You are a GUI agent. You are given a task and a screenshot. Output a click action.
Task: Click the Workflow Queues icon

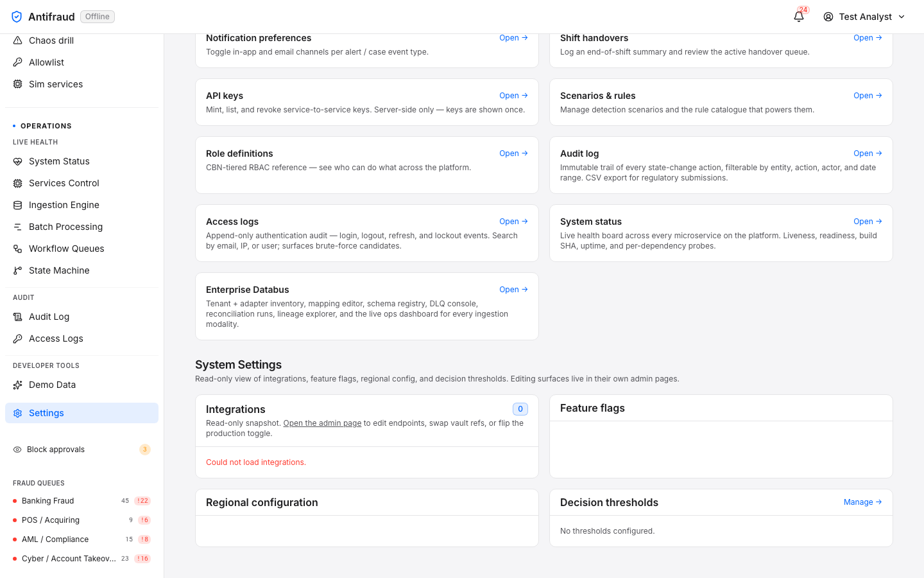(x=18, y=249)
